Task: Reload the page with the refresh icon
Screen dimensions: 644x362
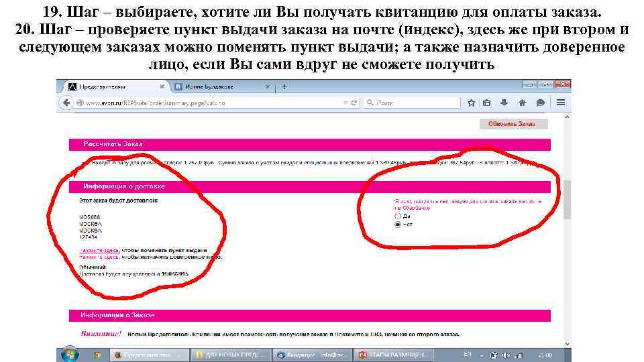Action: pos(354,103)
